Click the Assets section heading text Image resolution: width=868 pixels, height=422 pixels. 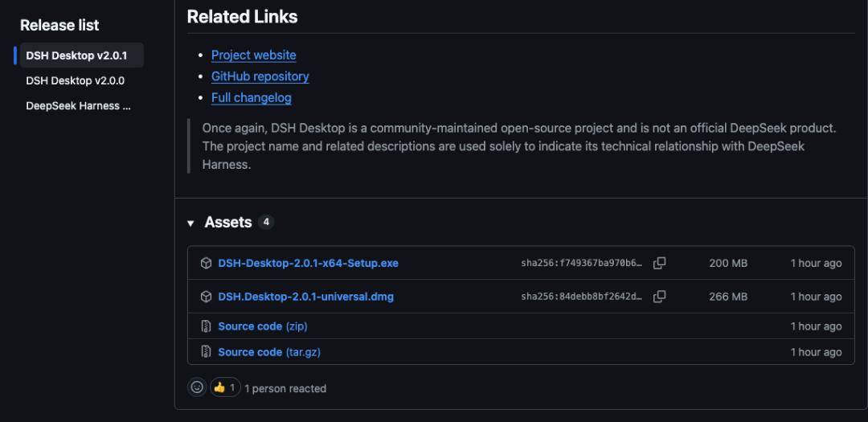228,222
